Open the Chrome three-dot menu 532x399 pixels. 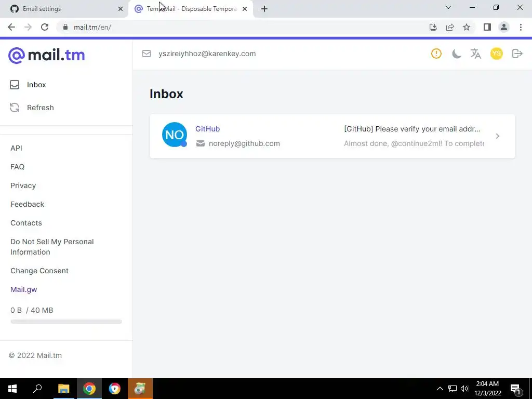point(521,27)
